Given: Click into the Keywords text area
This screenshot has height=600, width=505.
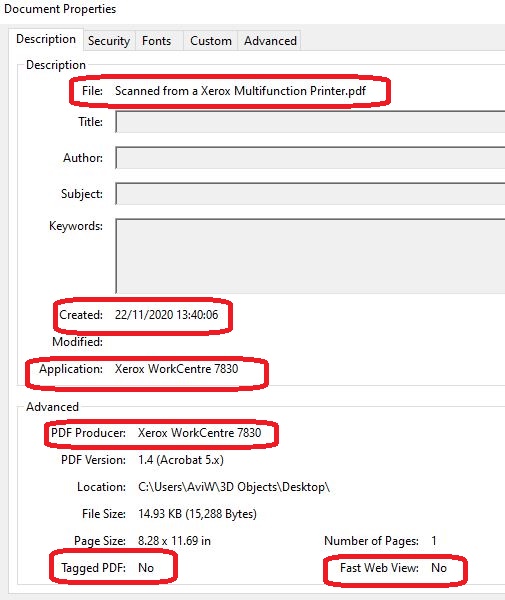Looking at the screenshot, I should pos(310,256).
